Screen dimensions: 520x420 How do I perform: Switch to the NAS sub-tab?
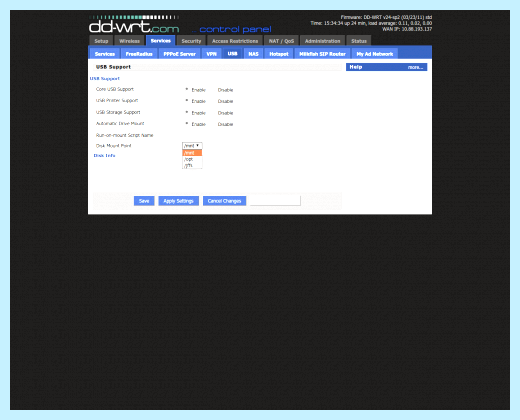click(x=253, y=54)
